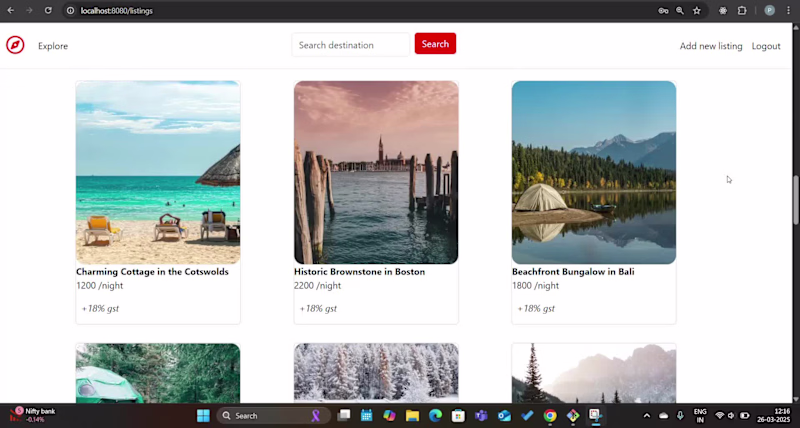Screen dimensions: 800x428
Task: Click title Historic Brownstone in Boston
Action: tap(359, 272)
